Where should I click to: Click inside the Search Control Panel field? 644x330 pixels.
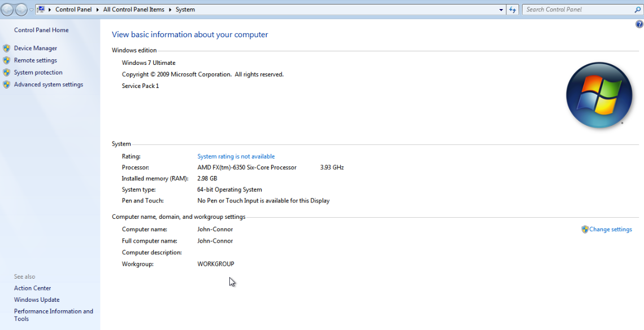pyautogui.click(x=576, y=9)
